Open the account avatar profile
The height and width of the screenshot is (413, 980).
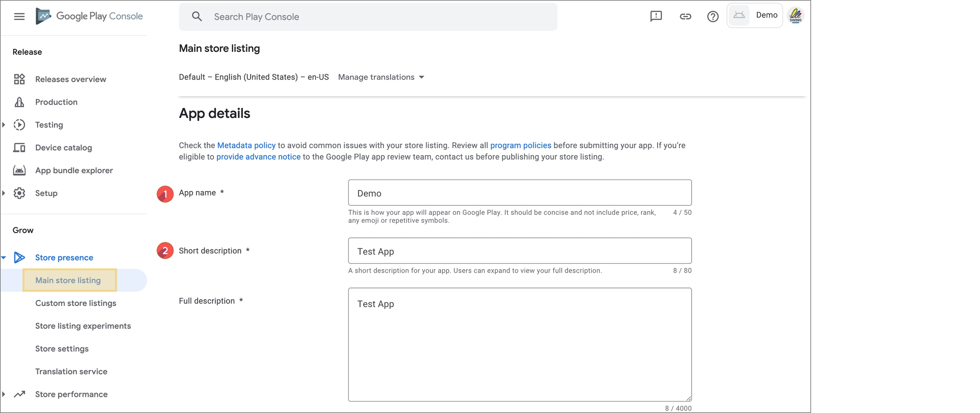(x=795, y=16)
